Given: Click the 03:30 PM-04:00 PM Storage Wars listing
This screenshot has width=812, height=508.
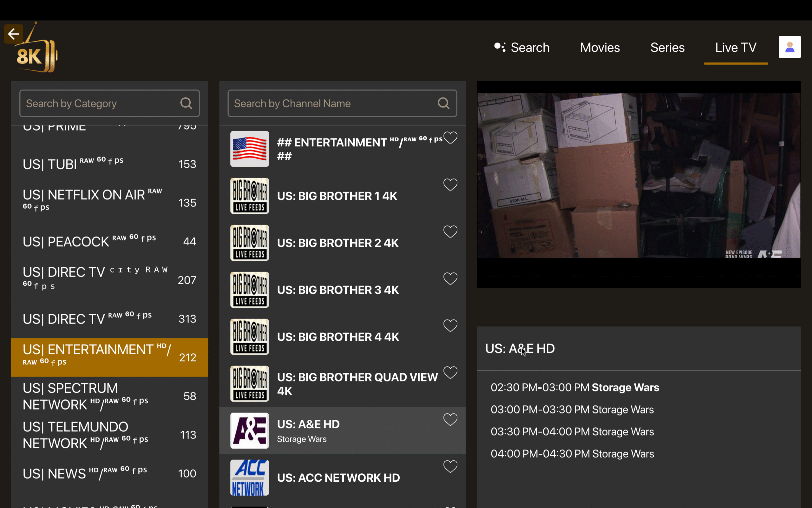Looking at the screenshot, I should (x=572, y=432).
